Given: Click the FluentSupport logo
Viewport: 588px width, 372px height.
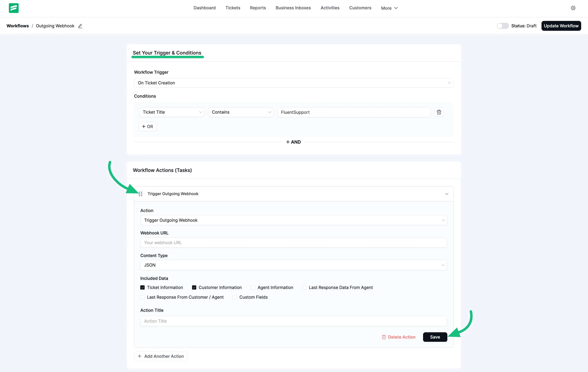Looking at the screenshot, I should [x=14, y=8].
